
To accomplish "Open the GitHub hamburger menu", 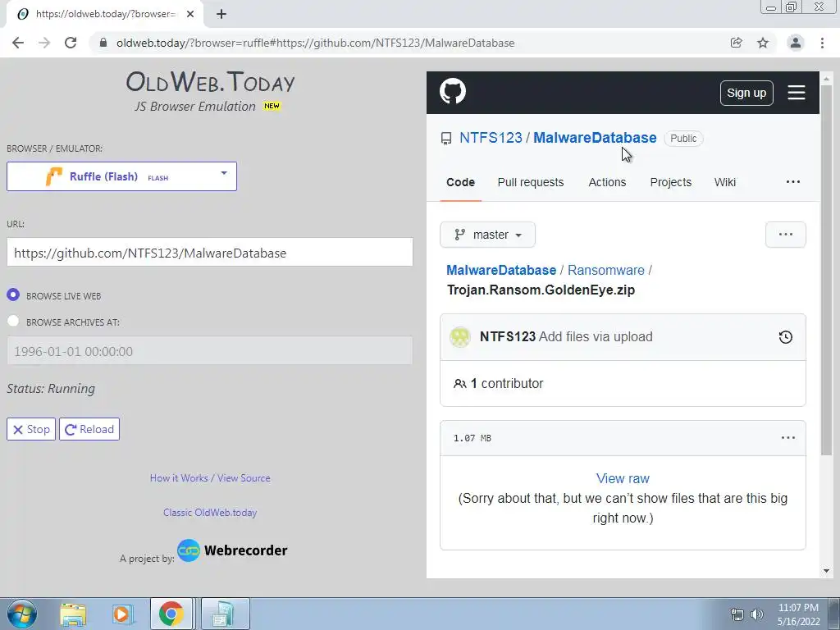I will (x=796, y=93).
